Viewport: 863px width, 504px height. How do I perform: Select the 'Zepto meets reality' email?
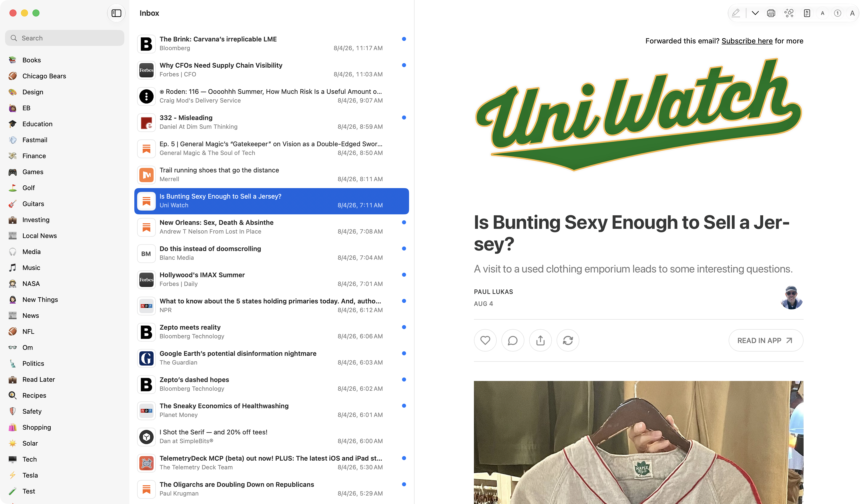[272, 332]
